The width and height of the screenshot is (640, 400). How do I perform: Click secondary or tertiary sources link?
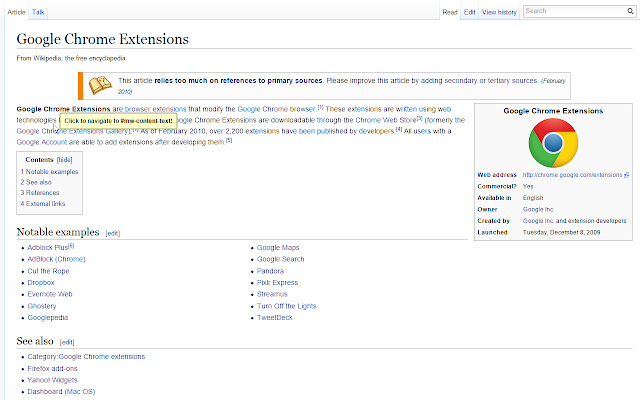point(491,81)
